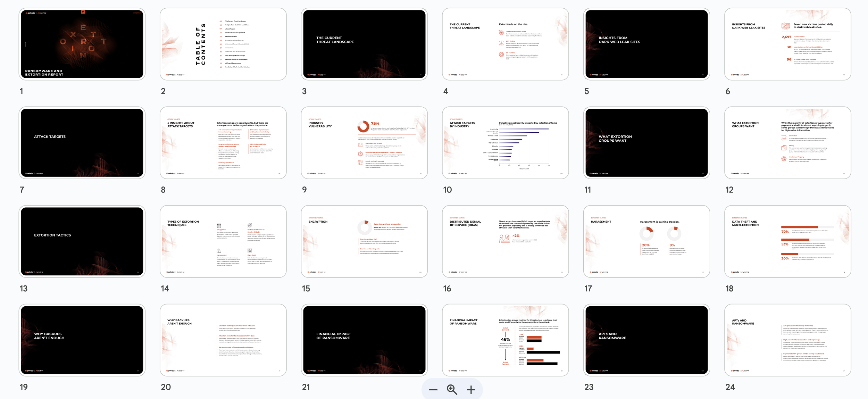Open slide 16 Distributed Denial of Service
The height and width of the screenshot is (399, 868).
505,241
